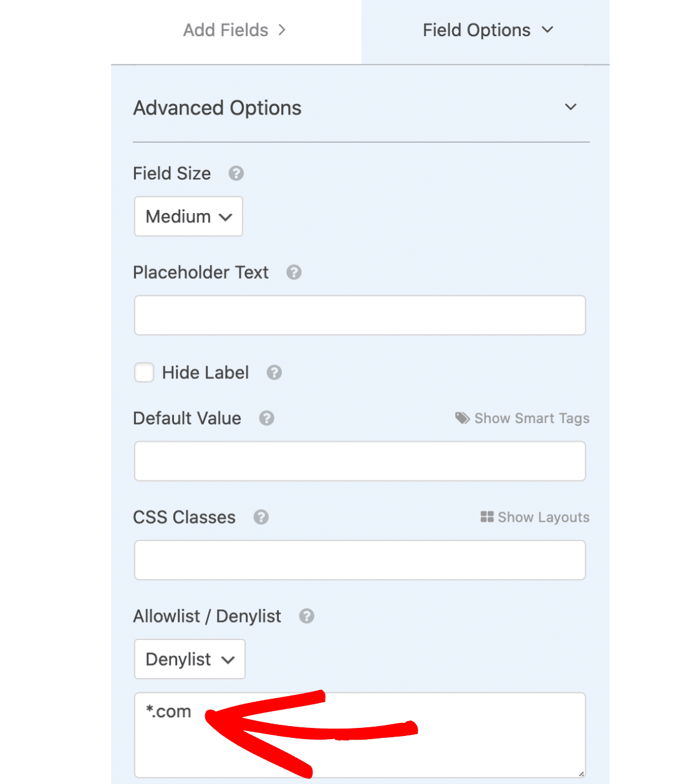Click CSS Classes help question icon
This screenshot has height=784, width=696.
[261, 517]
